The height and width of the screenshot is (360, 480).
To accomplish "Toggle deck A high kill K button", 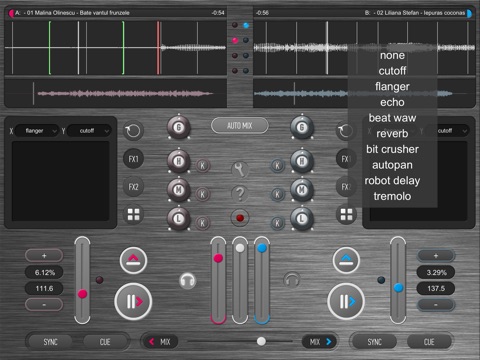I will coord(203,165).
